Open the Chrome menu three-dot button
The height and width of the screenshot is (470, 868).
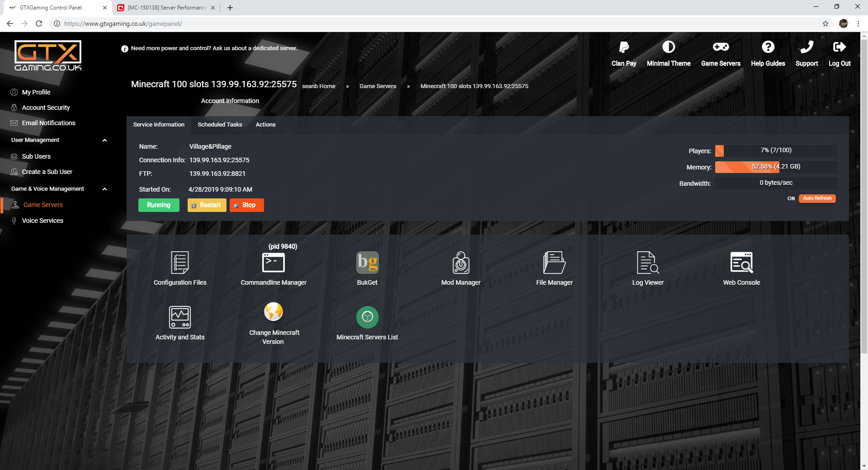click(858, 23)
